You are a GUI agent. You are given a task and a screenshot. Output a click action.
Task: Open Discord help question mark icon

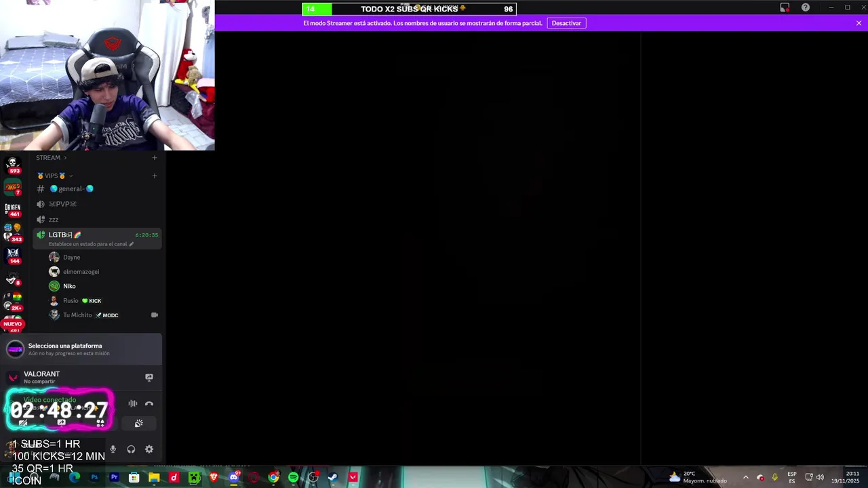[806, 7]
